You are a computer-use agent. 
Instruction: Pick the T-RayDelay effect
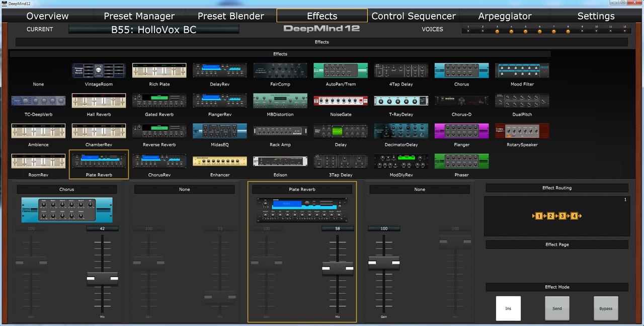401,101
